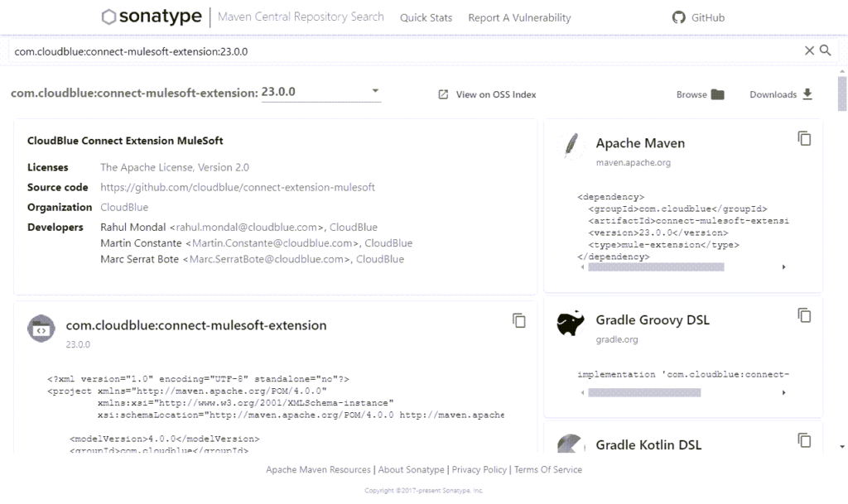Image resolution: width=848 pixels, height=504 pixels.
Task: Copy the POM file contents
Action: point(518,321)
